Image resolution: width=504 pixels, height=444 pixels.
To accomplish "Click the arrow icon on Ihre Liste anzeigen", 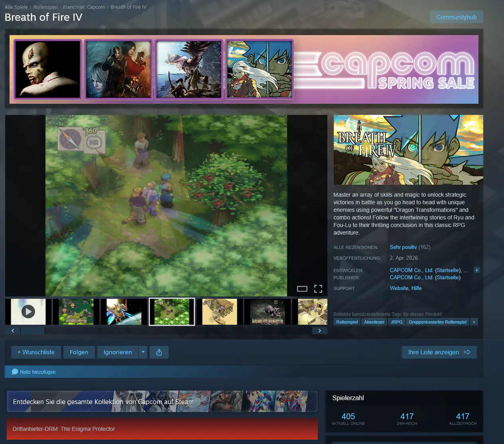I will [467, 352].
